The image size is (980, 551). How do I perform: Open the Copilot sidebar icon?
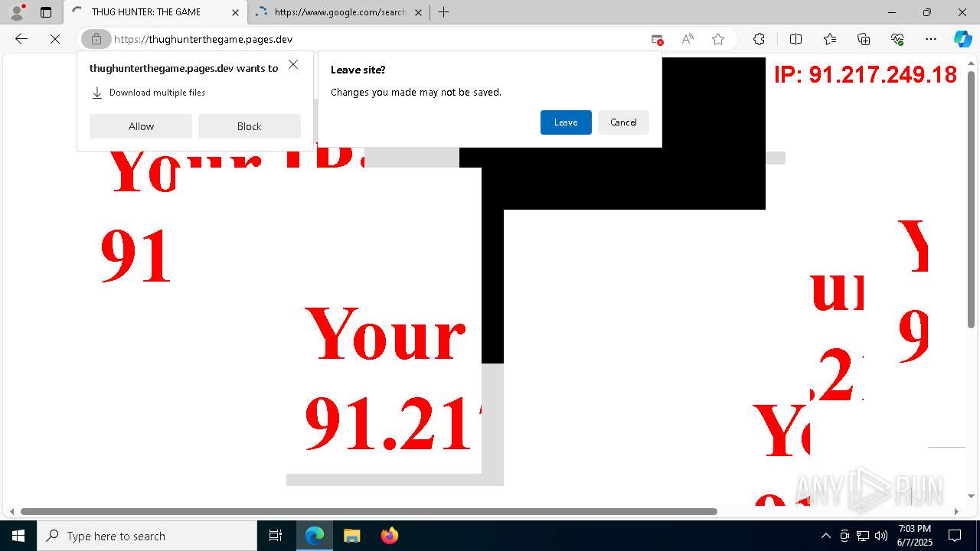(x=962, y=39)
